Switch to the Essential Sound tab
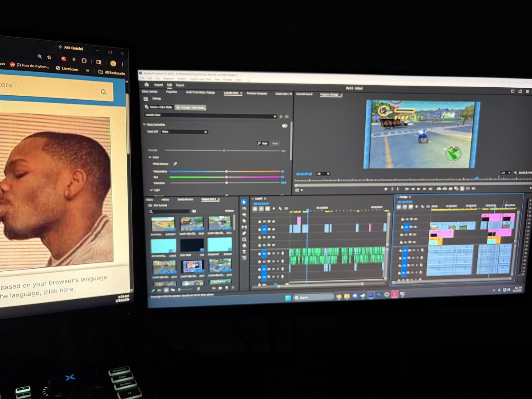 (304, 94)
